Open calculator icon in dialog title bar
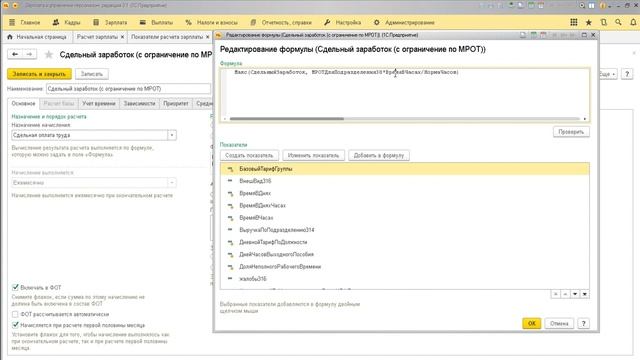Image resolution: width=640 pixels, height=360 pixels. pos(533,35)
